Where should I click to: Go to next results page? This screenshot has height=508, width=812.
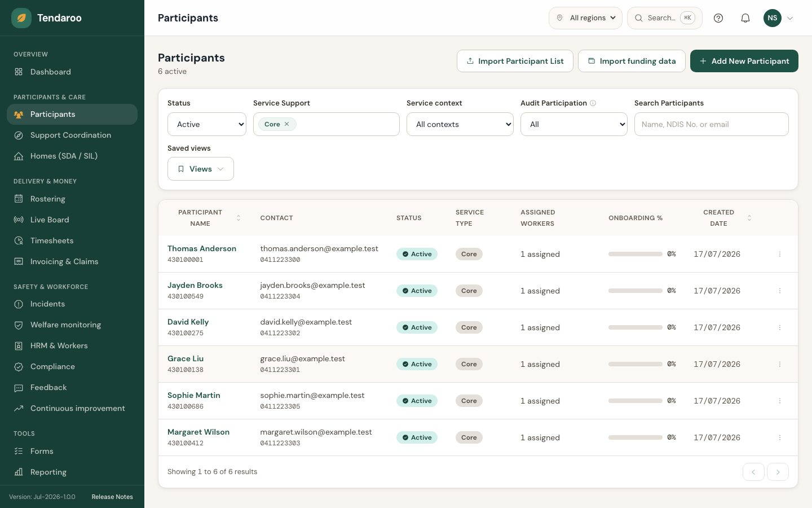tap(778, 472)
